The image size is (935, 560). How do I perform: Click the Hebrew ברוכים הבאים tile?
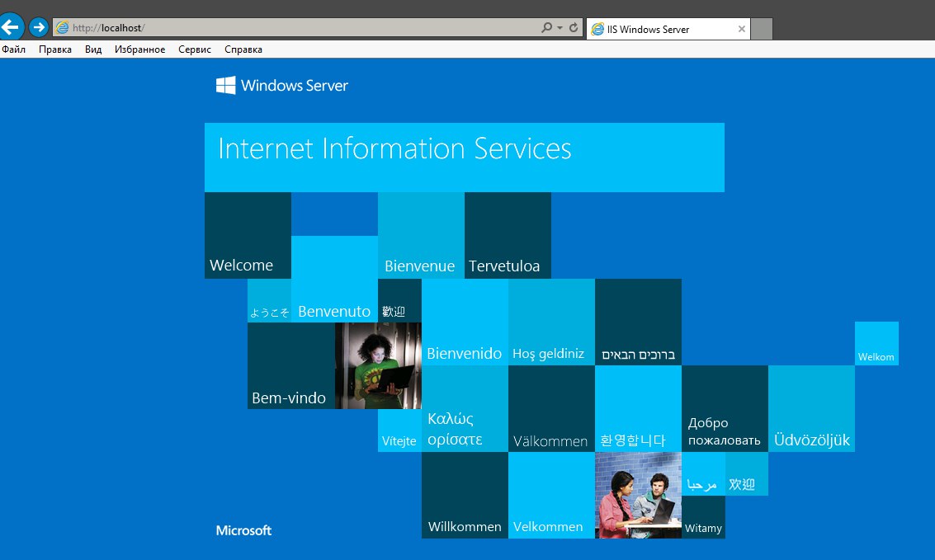(x=638, y=322)
